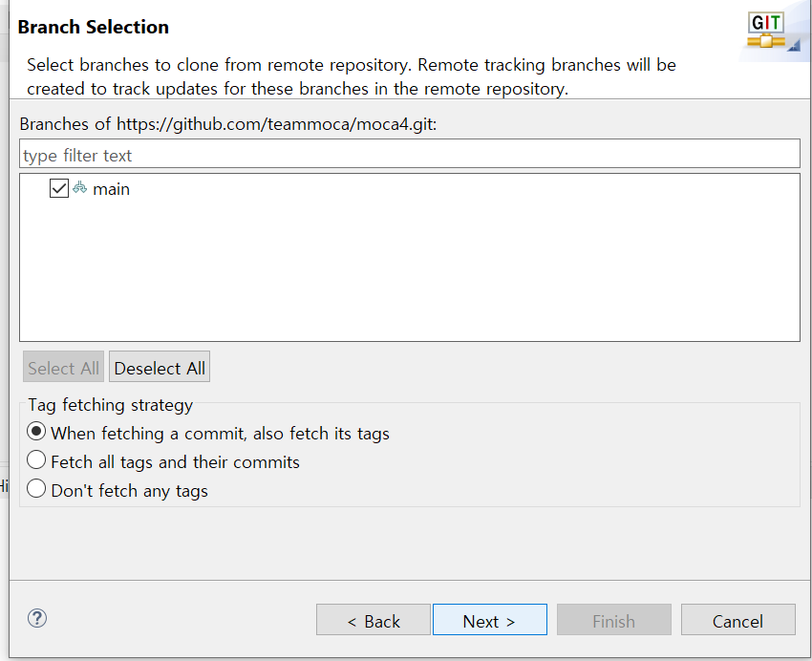Image resolution: width=812 pixels, height=661 pixels.
Task: Uncheck the main branch checkbox
Action: pos(59,188)
